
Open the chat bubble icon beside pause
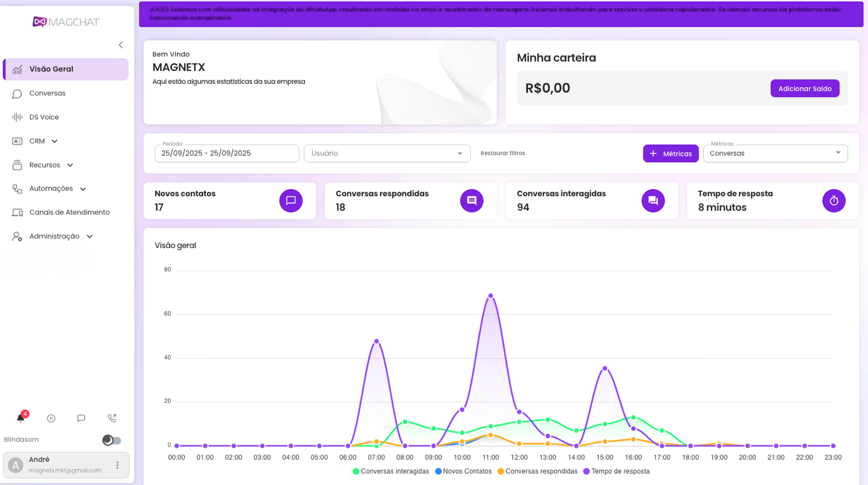click(x=81, y=418)
